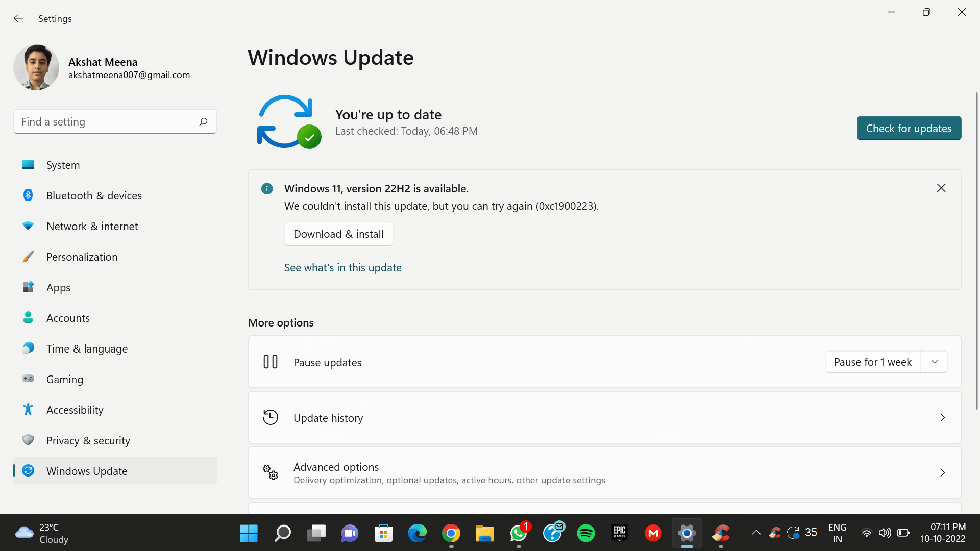Image resolution: width=980 pixels, height=551 pixels.
Task: Open Network & internet settings
Action: click(x=115, y=226)
